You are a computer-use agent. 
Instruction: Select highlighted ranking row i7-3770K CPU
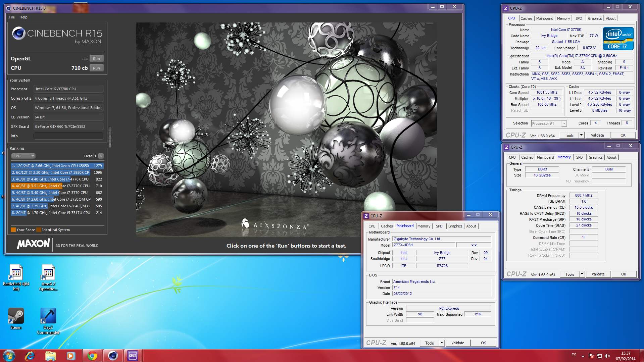[x=57, y=186]
